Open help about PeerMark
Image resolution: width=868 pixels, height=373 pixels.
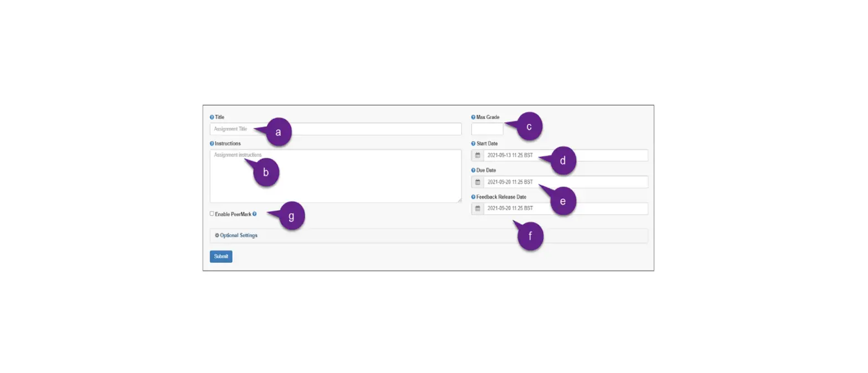(x=254, y=214)
